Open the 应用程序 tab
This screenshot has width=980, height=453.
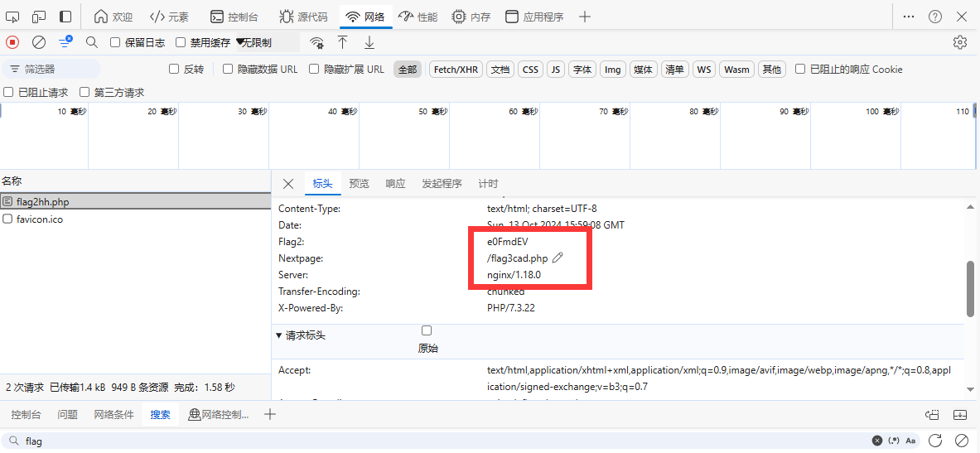(534, 17)
